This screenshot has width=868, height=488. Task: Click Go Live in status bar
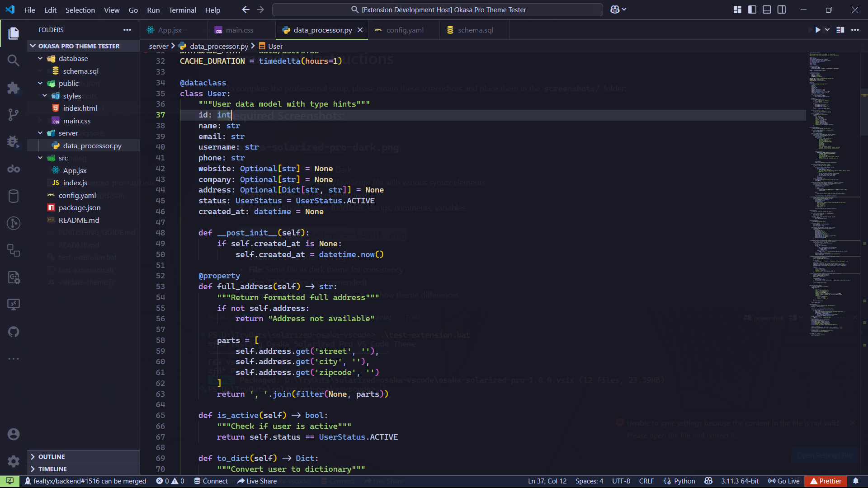click(x=784, y=481)
